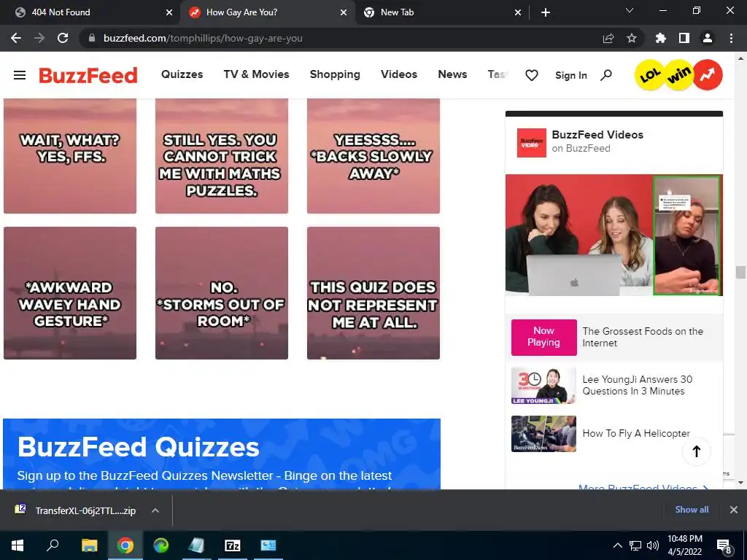Click the BuzzFeed Video channel logo

click(x=532, y=142)
